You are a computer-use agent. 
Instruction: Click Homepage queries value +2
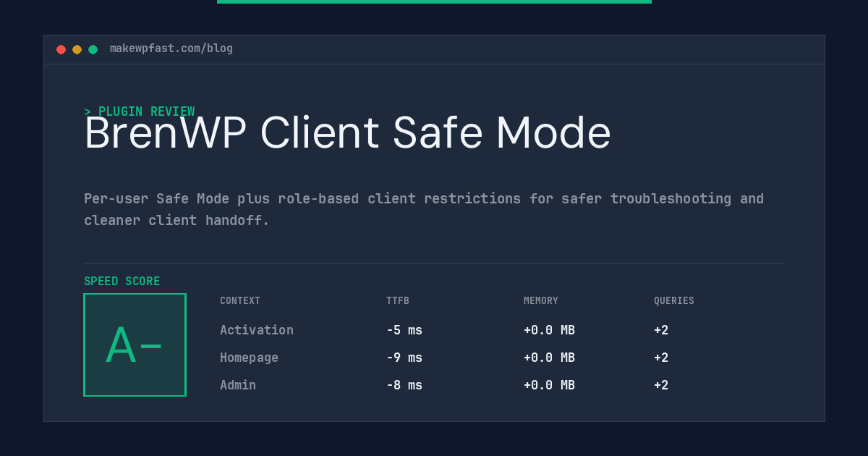pos(661,358)
